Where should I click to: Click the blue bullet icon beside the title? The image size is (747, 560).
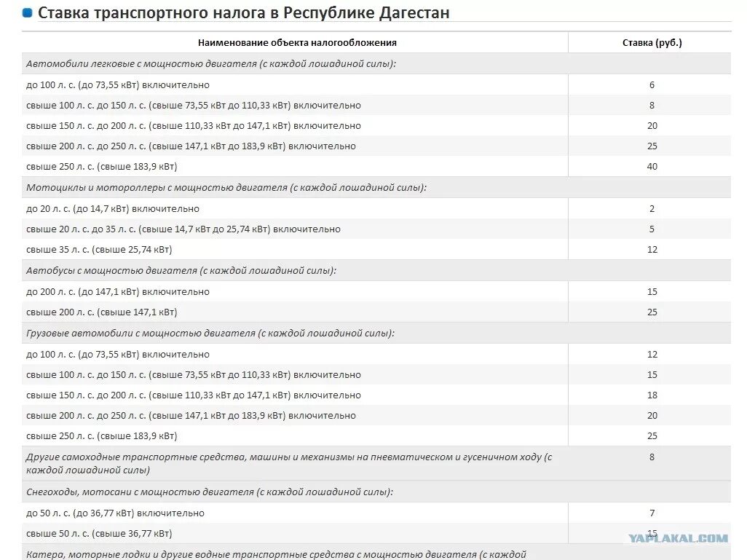click(27, 13)
